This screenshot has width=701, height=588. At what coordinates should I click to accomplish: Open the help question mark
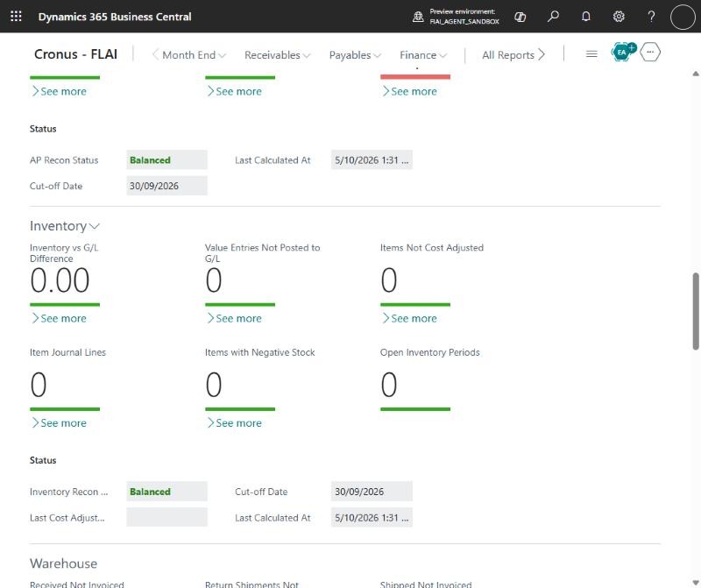651,17
